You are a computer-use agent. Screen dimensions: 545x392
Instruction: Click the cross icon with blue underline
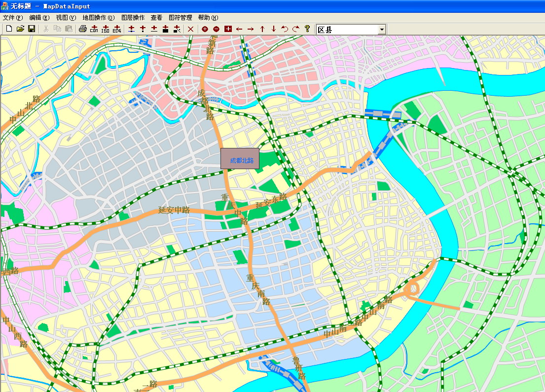[131, 29]
